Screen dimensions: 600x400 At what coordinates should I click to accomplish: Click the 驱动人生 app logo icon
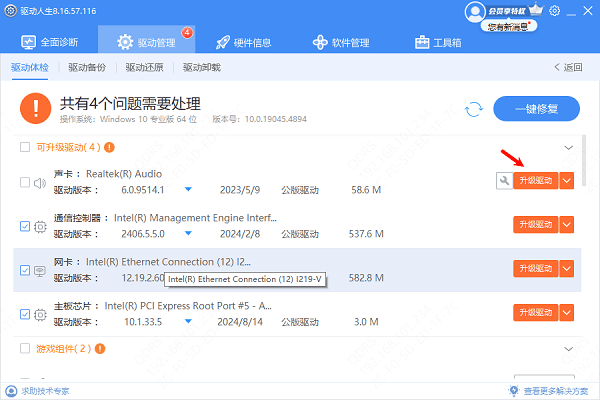10,11
